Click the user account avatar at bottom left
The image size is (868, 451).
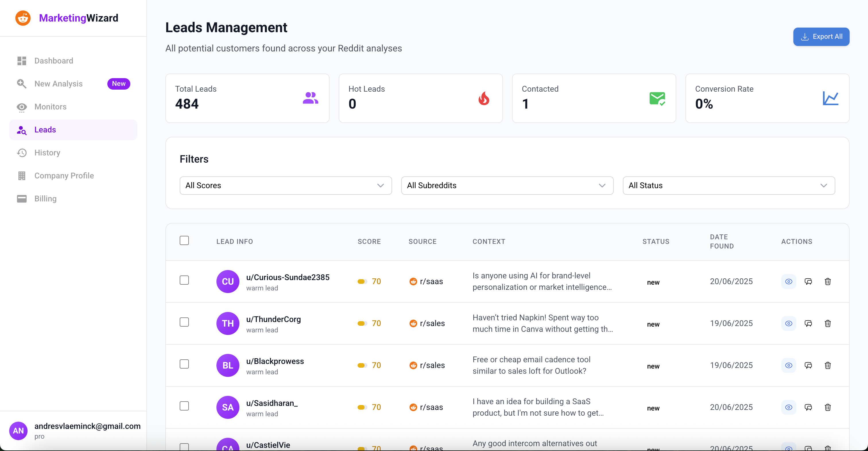[x=18, y=430]
